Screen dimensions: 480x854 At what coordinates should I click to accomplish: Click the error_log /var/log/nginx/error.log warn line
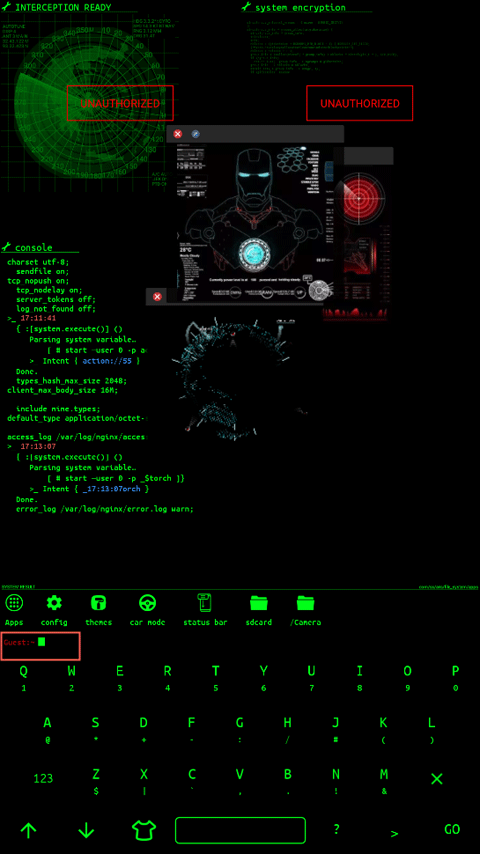point(105,510)
